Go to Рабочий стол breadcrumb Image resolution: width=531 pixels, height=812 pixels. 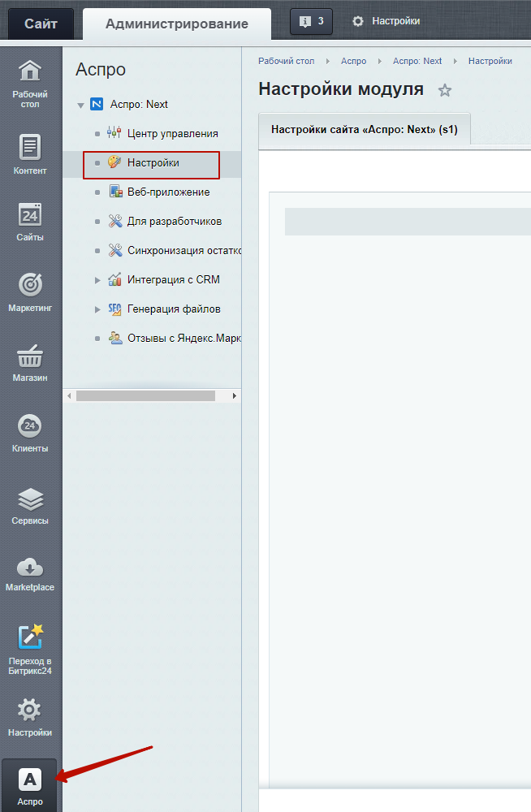[x=286, y=61]
